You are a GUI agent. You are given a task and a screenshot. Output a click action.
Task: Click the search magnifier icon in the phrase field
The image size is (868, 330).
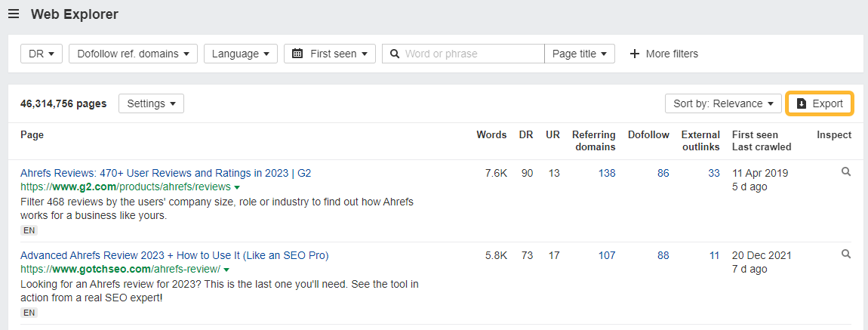(x=394, y=54)
